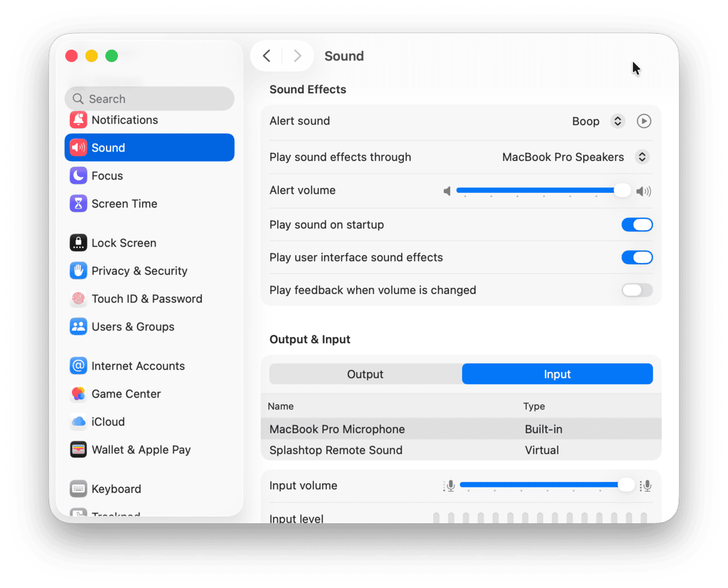Open Game Center settings

pos(78,393)
